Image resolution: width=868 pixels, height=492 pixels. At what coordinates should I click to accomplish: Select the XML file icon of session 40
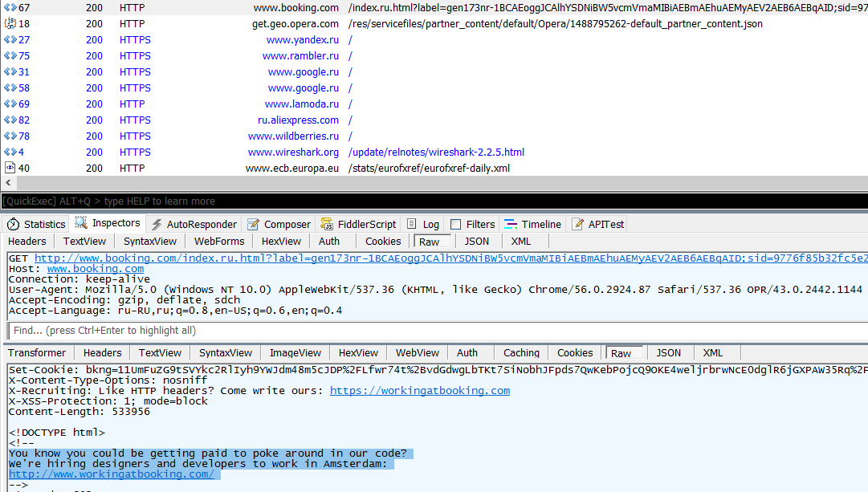[x=10, y=169]
